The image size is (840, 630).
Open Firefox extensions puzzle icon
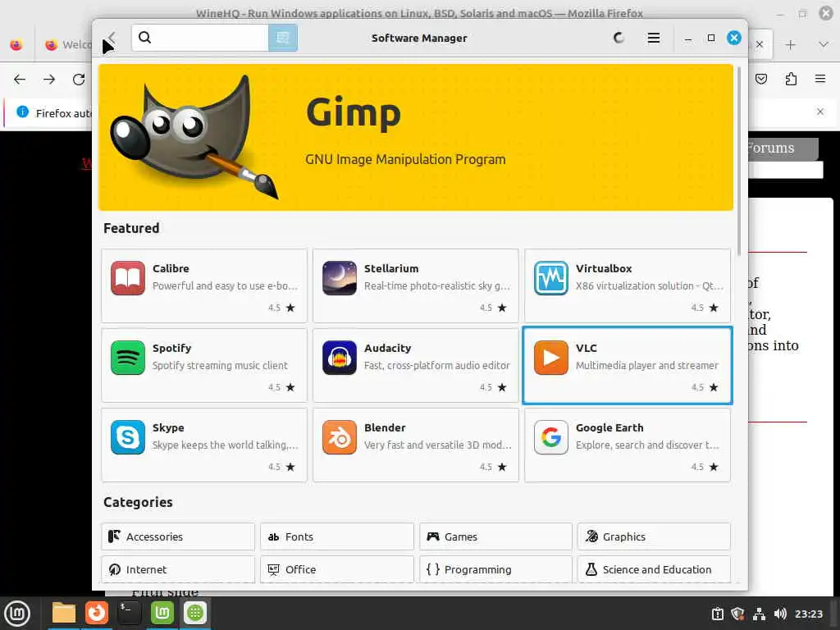click(791, 80)
